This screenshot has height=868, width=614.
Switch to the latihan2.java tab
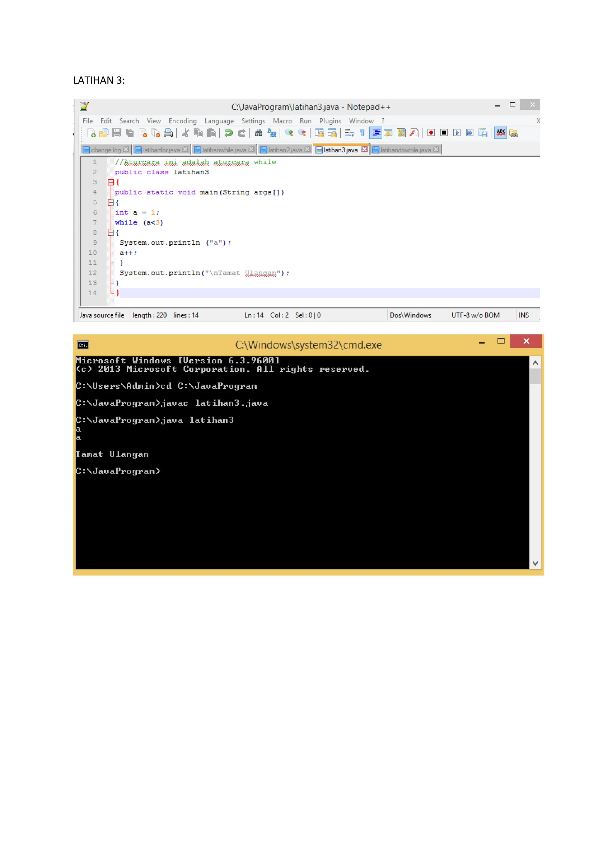(285, 150)
